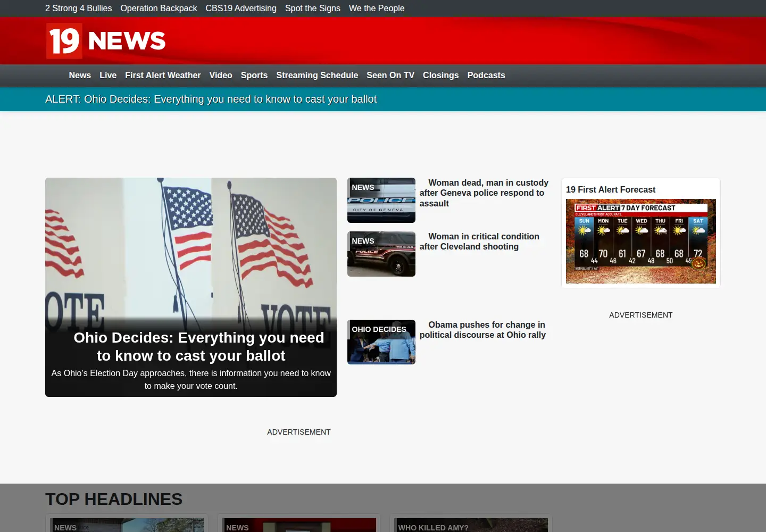This screenshot has height=532, width=766.
Task: Open the Geneva police car thumbnail
Action: [x=381, y=201]
